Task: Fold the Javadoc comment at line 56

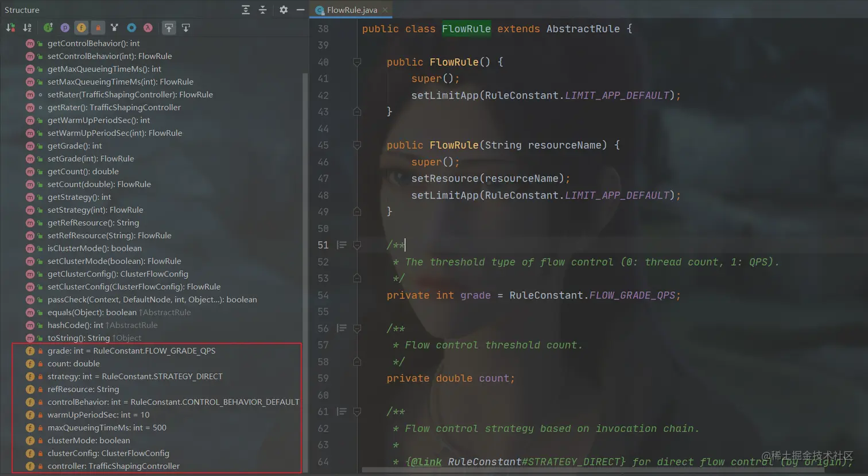Action: click(357, 328)
